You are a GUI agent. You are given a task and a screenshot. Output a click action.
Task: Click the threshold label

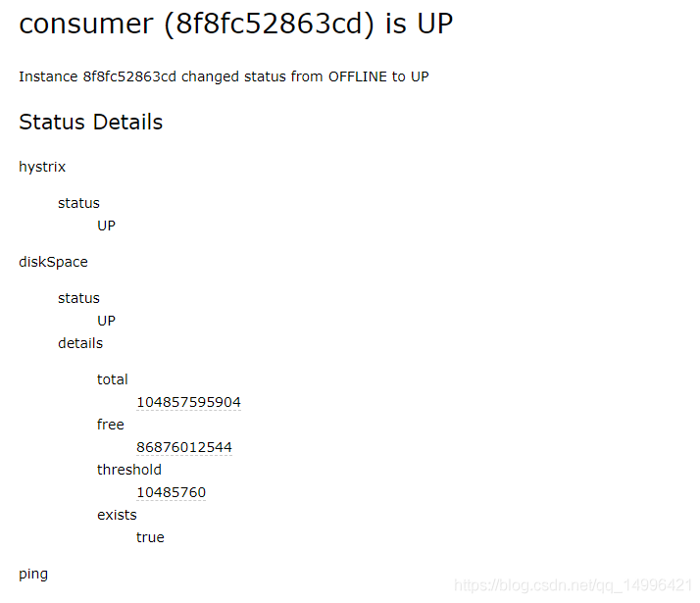(129, 470)
